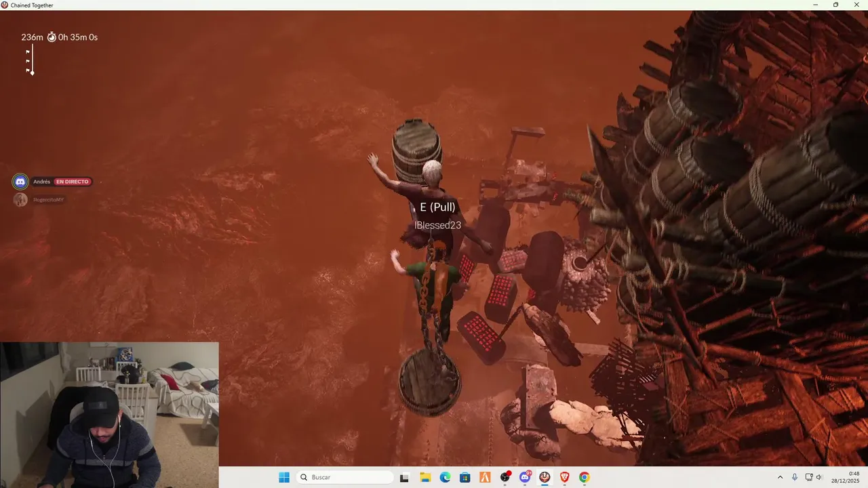
Task: Click the checkpoint flags progress bar
Action: 30,60
